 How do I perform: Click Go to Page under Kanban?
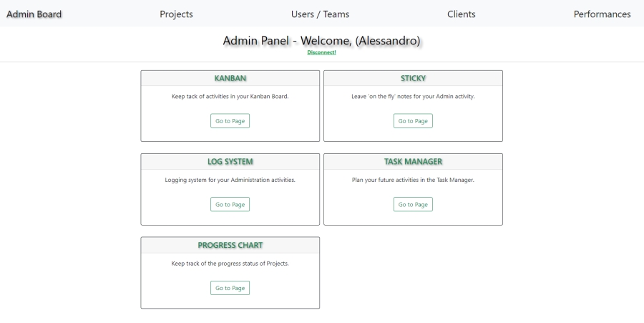pyautogui.click(x=230, y=121)
